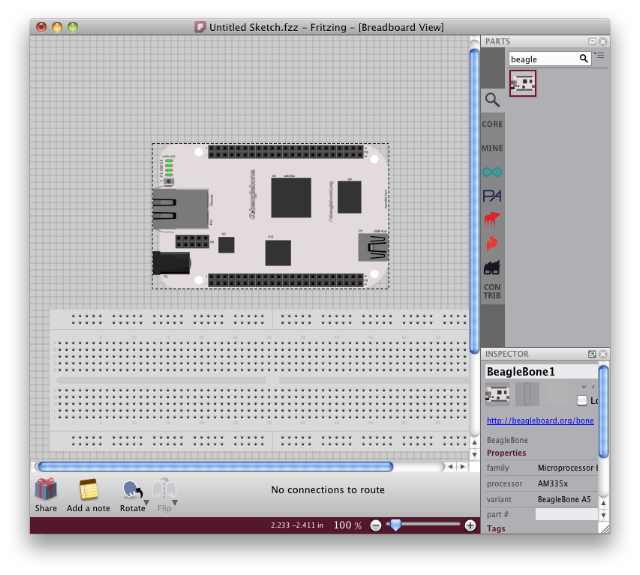Click the BeagleBone top pin header

pos(286,151)
